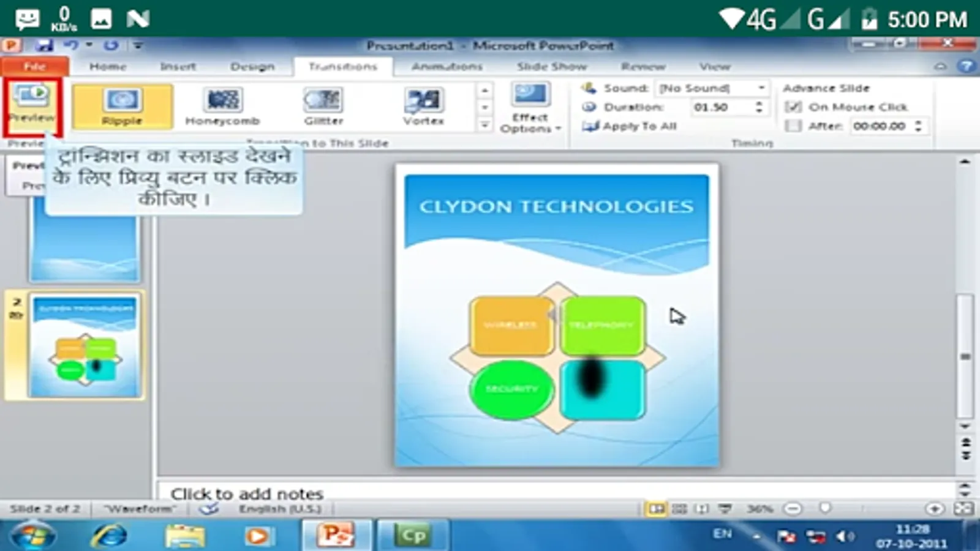Screen dimensions: 980x551
Task: Open the File tab
Action: pyautogui.click(x=35, y=66)
